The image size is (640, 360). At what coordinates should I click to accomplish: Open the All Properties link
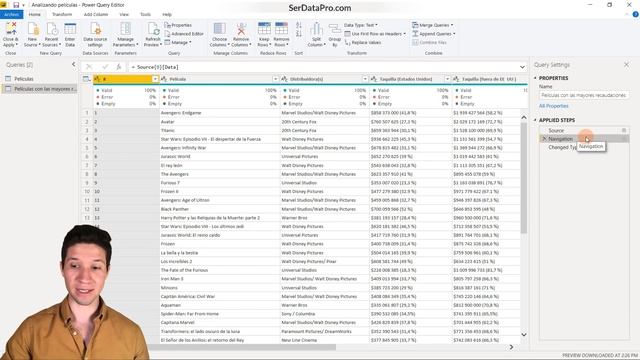click(x=553, y=106)
